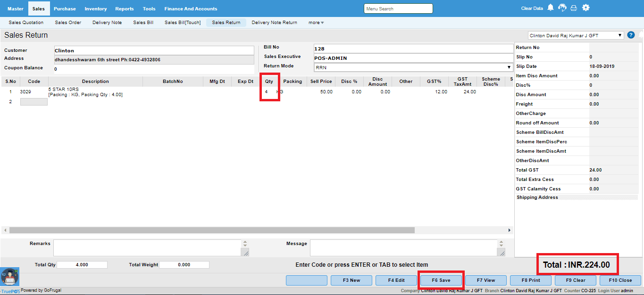644x295 pixels.
Task: Click the Freight value 0.00
Action: click(x=594, y=104)
